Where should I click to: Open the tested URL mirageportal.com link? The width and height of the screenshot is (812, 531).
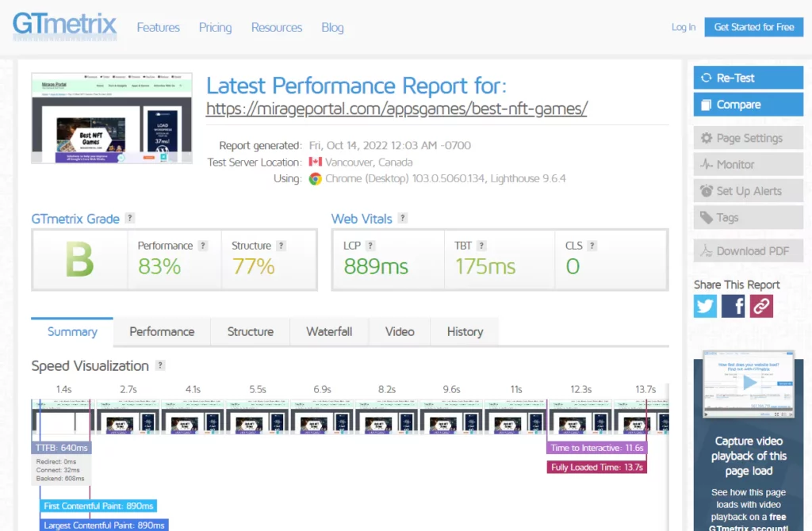click(396, 109)
